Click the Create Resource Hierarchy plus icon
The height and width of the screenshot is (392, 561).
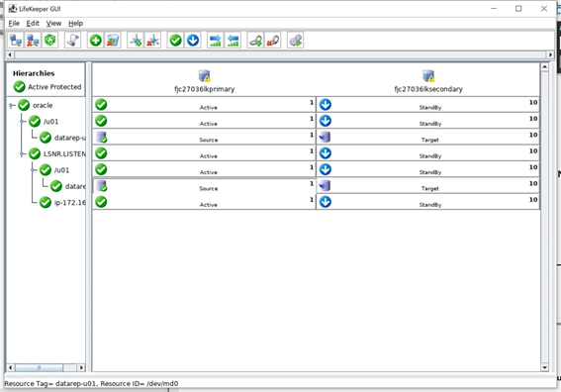96,41
